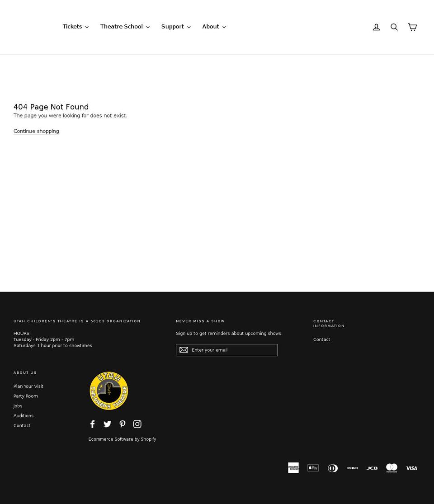434x504 pixels.
Task: Click the Utah Children's Theatre logo
Action: tap(108, 391)
